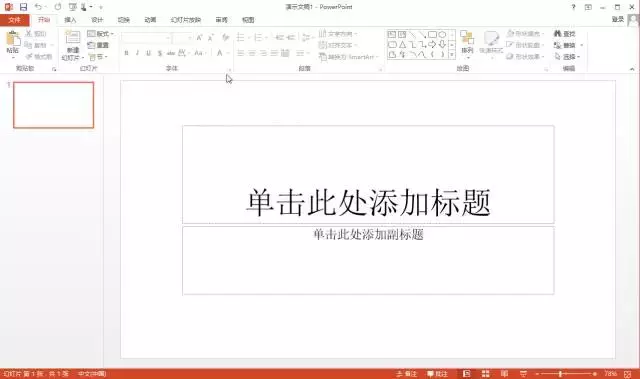Click the Align Text Left icon
This screenshot has height=379, width=640.
pos(241,53)
